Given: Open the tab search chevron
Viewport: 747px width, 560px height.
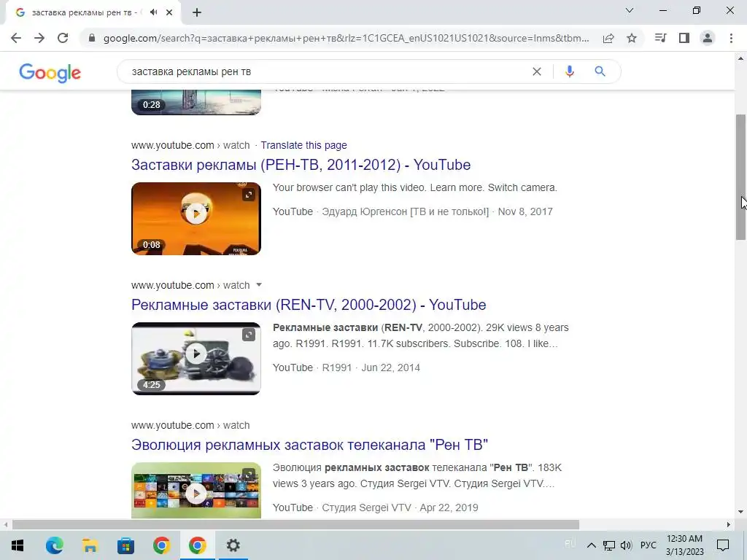Looking at the screenshot, I should click(x=630, y=10).
